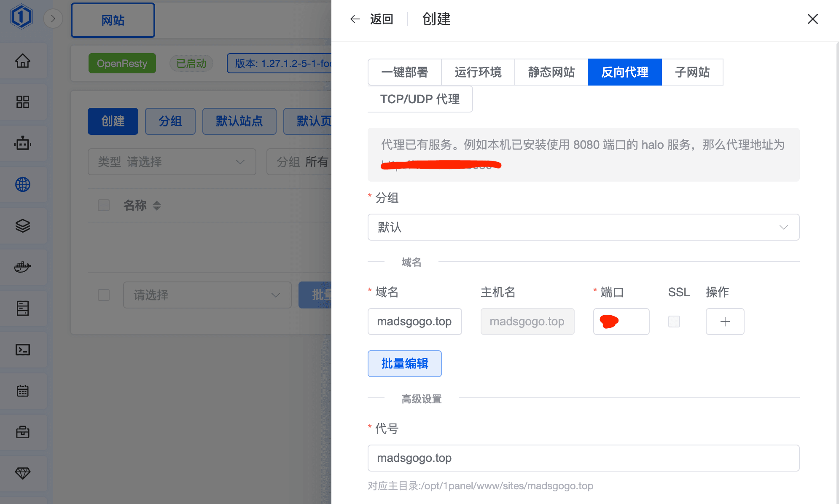Screen dimensions: 839x504
Task: Open the Docker containers whale icon
Action: coord(23,267)
